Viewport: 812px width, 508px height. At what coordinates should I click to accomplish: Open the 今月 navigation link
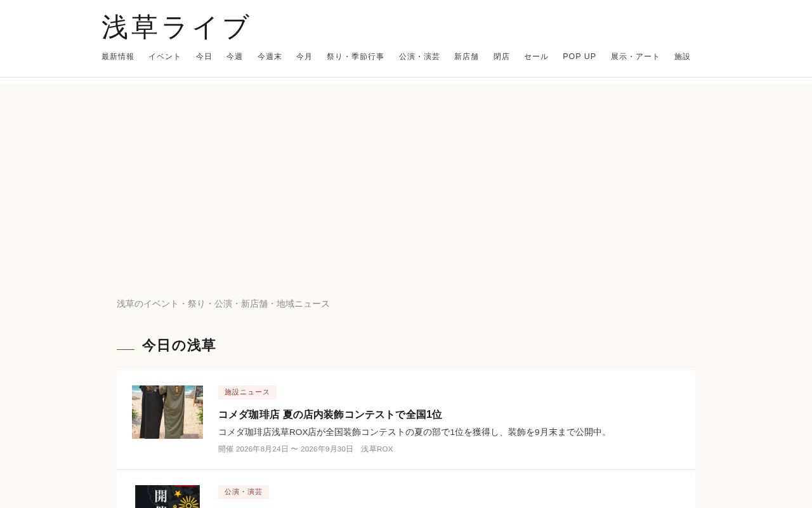[x=304, y=57]
